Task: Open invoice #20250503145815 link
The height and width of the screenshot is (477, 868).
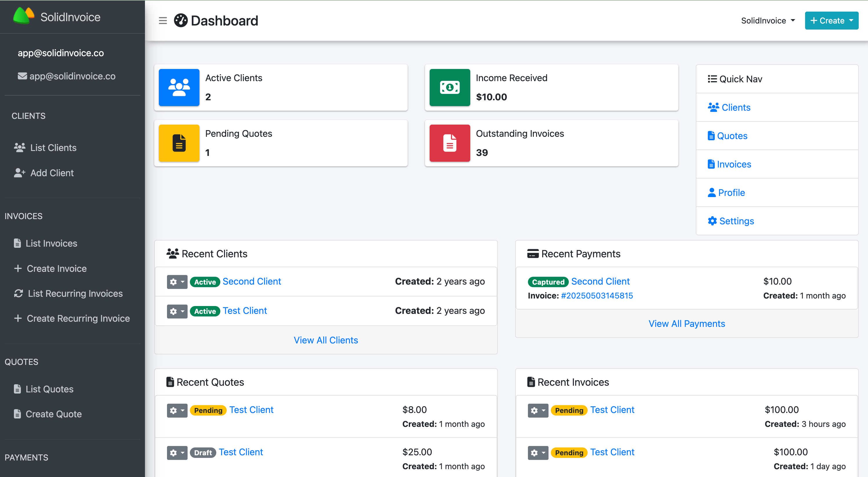Action: coord(597,296)
